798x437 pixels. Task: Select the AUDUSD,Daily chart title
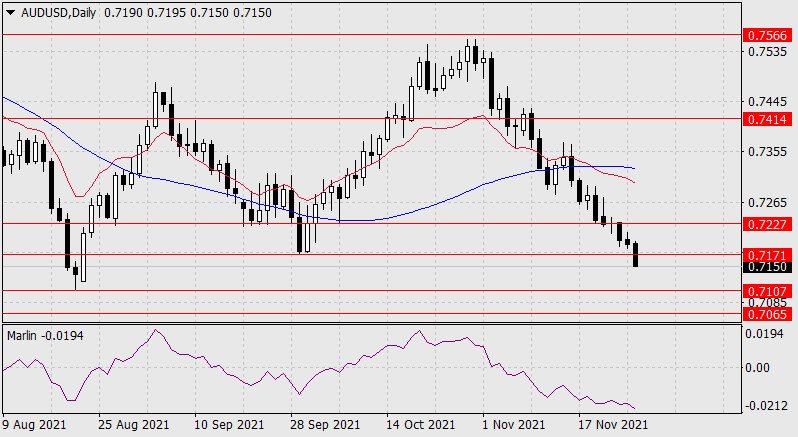(x=59, y=13)
